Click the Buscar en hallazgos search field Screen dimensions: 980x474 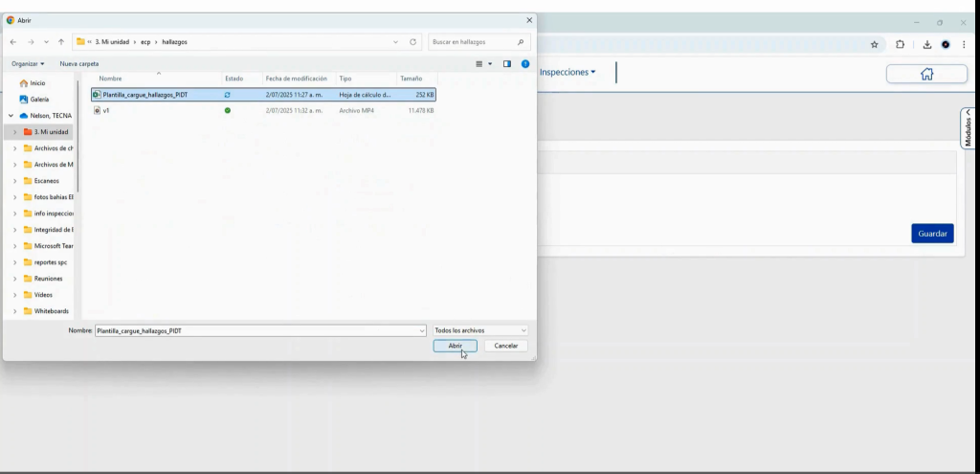(473, 42)
